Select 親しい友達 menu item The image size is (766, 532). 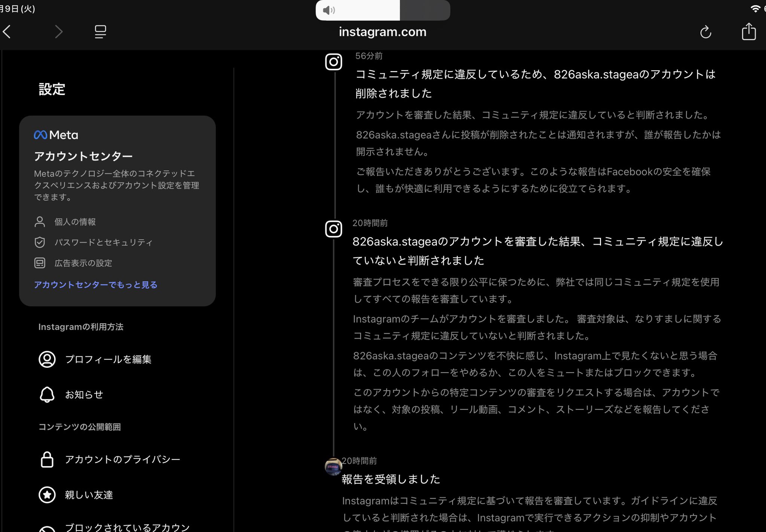89,495
